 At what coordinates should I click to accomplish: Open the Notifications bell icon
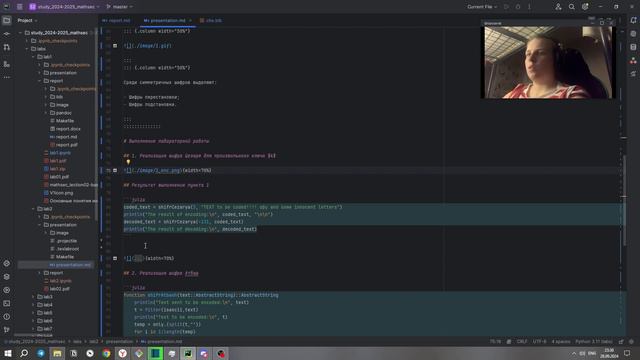click(x=633, y=20)
